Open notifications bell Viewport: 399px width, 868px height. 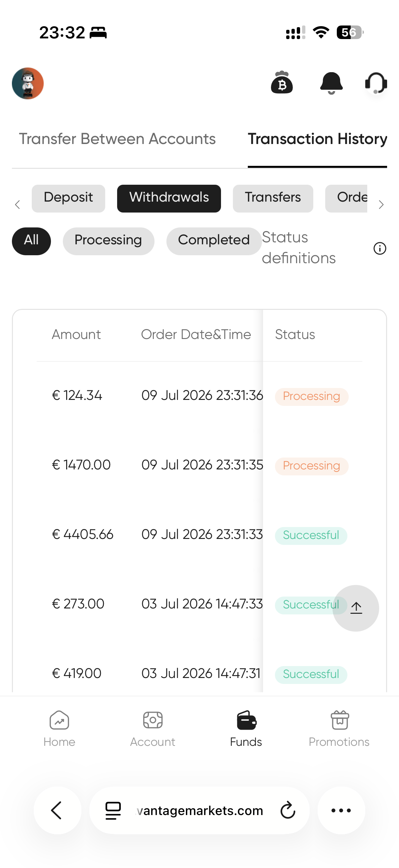coord(331,83)
